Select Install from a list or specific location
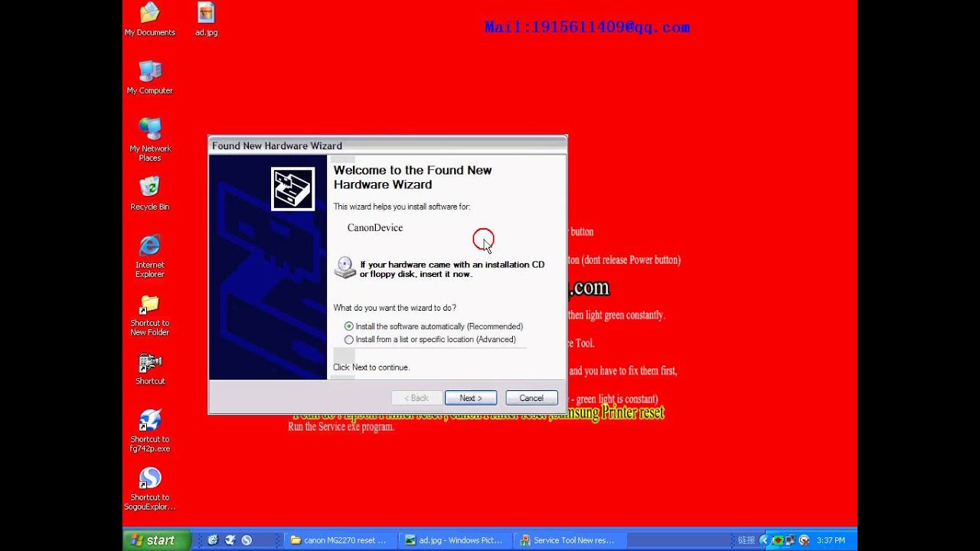Image resolution: width=980 pixels, height=551 pixels. click(430, 339)
